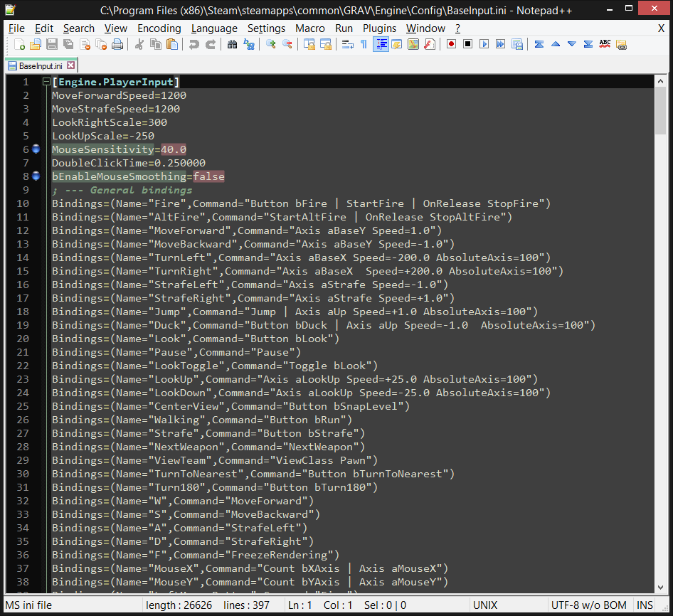
Task: Open the Replace dialog icon
Action: [x=249, y=44]
